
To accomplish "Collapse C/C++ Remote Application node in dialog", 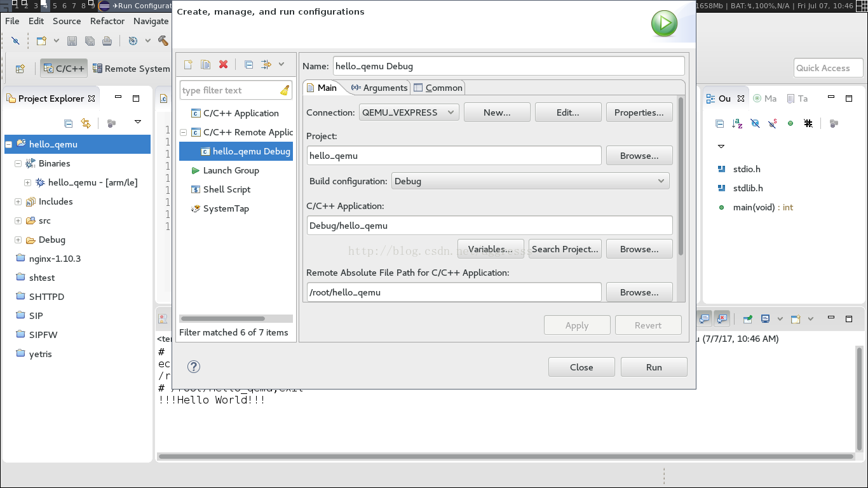I will (x=184, y=132).
